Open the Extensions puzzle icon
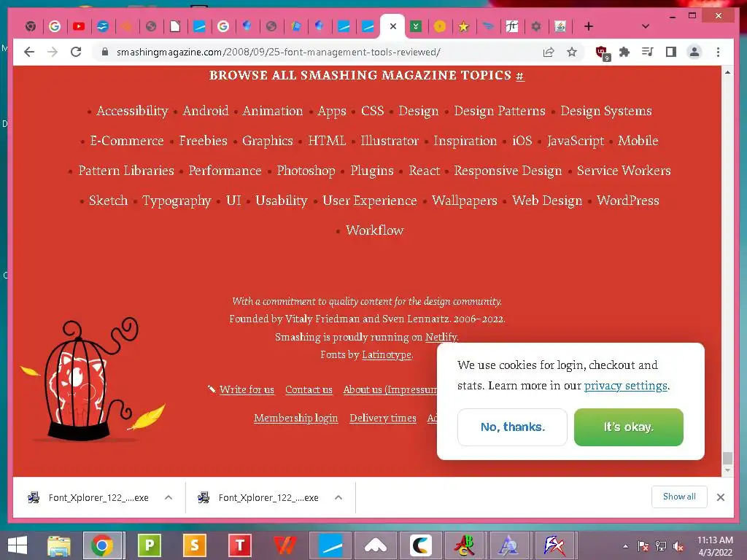Viewport: 747px width, 560px height. (624, 52)
